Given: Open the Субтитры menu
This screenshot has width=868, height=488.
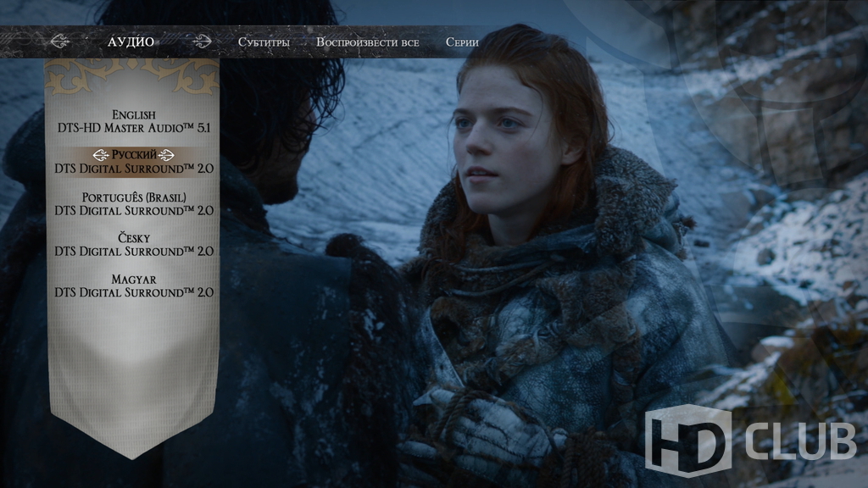Looking at the screenshot, I should point(264,42).
